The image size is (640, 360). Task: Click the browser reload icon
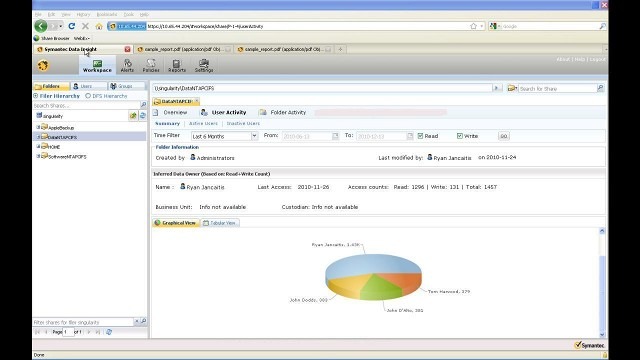tap(72, 26)
